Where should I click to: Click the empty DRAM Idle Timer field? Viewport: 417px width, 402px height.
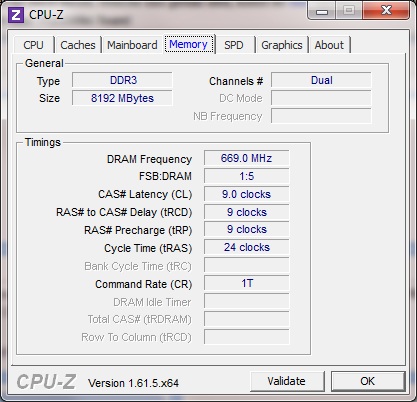(x=247, y=302)
